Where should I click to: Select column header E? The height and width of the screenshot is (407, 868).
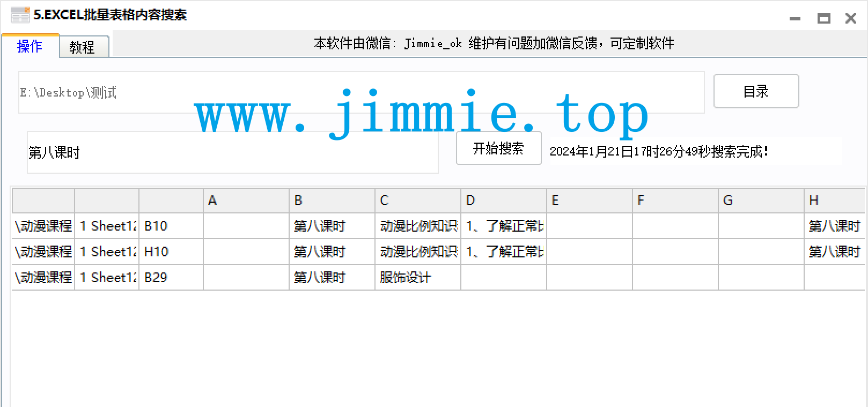[590, 201]
